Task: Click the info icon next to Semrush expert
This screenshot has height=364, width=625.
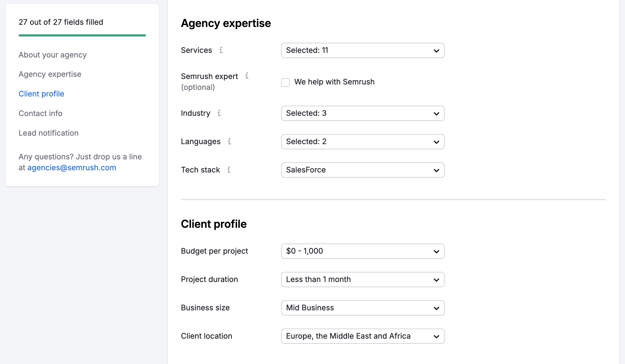Action: coord(247,76)
